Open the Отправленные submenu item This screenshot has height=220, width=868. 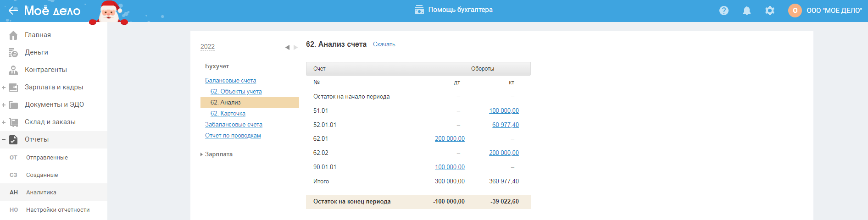(x=47, y=158)
